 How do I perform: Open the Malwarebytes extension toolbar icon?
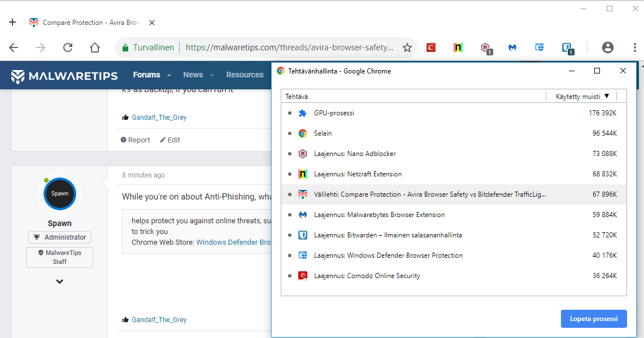point(512,47)
